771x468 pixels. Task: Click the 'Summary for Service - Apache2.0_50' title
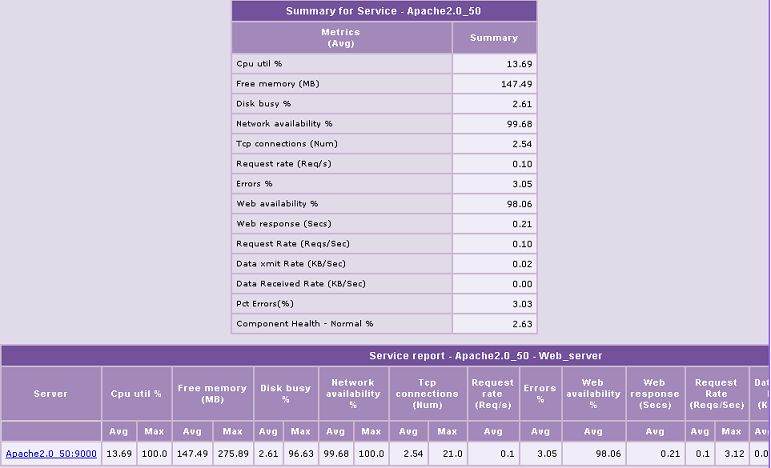click(x=384, y=11)
